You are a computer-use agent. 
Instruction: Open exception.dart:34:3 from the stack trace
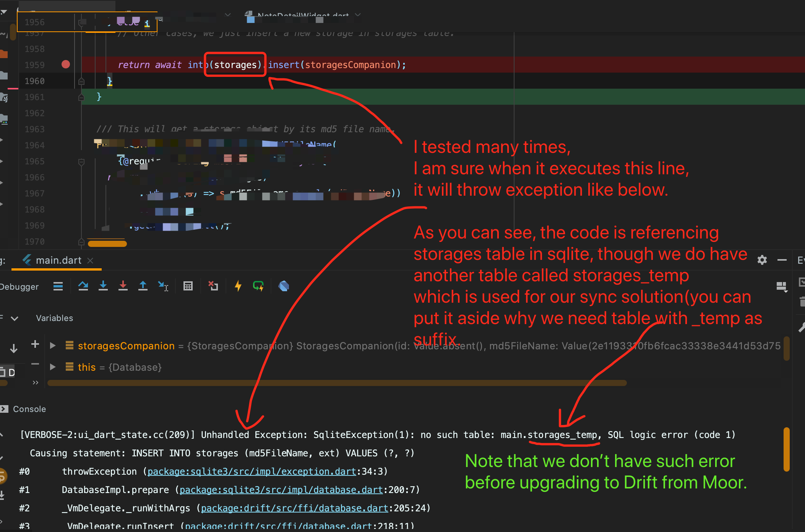252,471
